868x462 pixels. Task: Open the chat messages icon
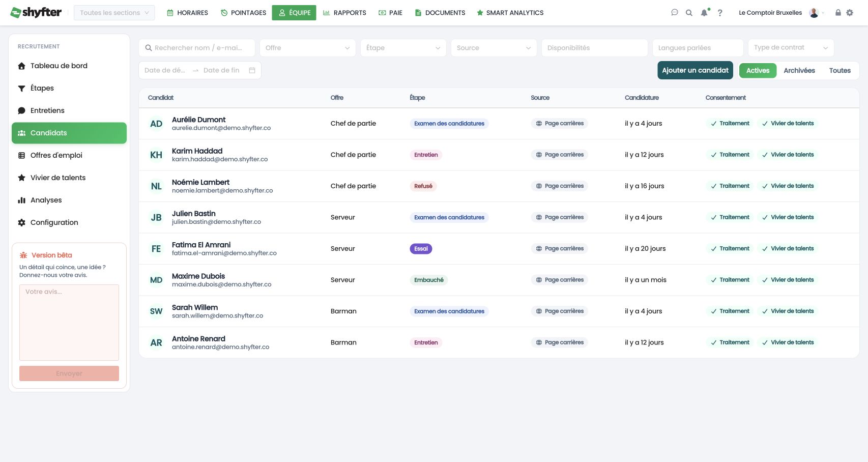[675, 13]
